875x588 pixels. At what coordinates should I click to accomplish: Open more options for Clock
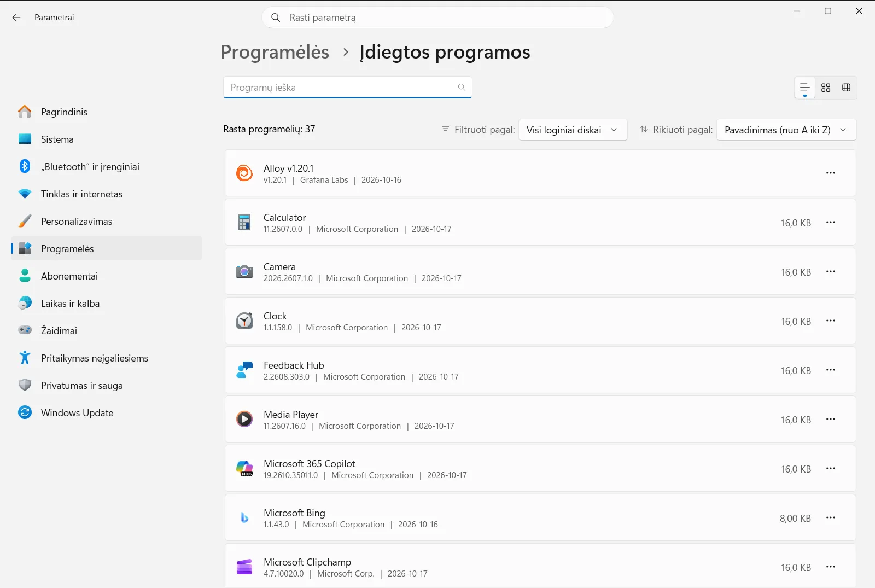[x=831, y=321]
